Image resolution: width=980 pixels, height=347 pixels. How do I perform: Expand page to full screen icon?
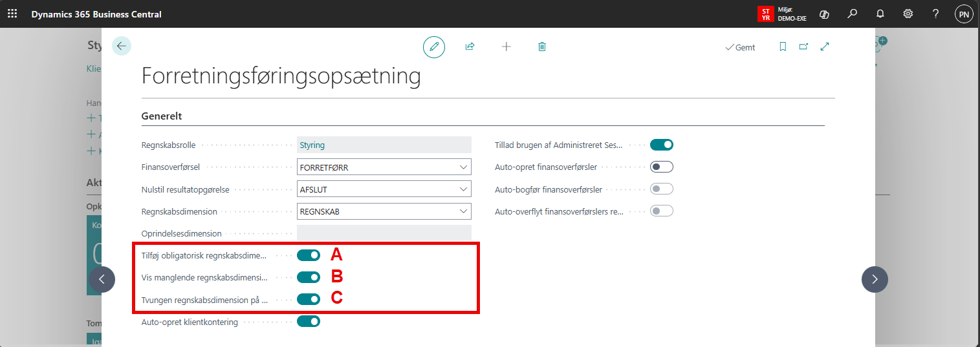click(825, 47)
